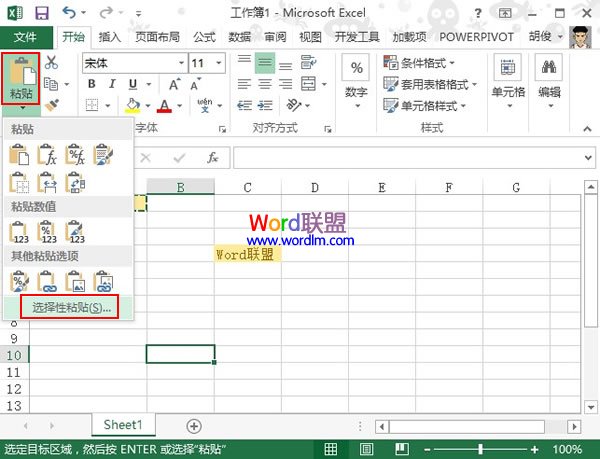
Task: Adjust the zoom slider handle
Action: click(x=481, y=449)
